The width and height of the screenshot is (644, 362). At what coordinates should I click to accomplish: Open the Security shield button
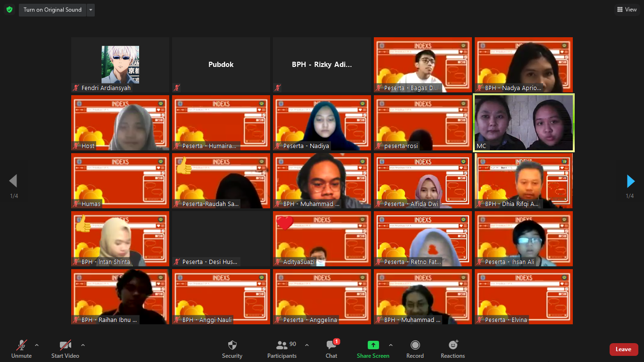(232, 349)
